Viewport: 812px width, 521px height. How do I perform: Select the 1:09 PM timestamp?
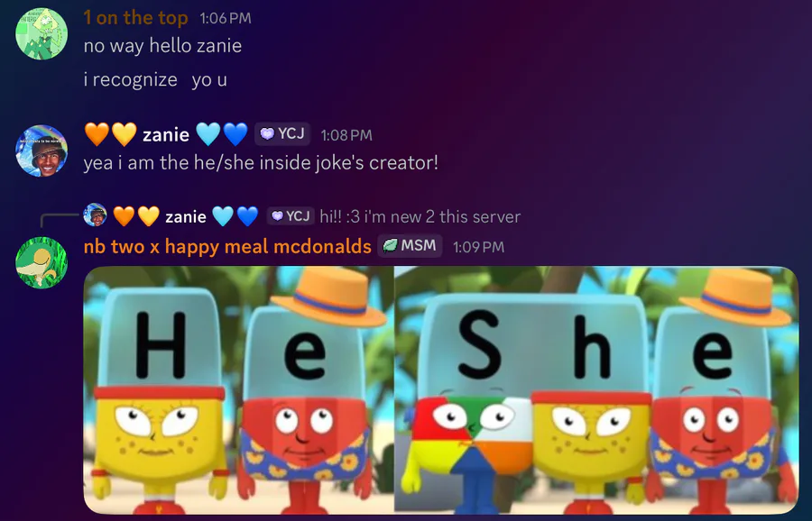click(x=478, y=247)
